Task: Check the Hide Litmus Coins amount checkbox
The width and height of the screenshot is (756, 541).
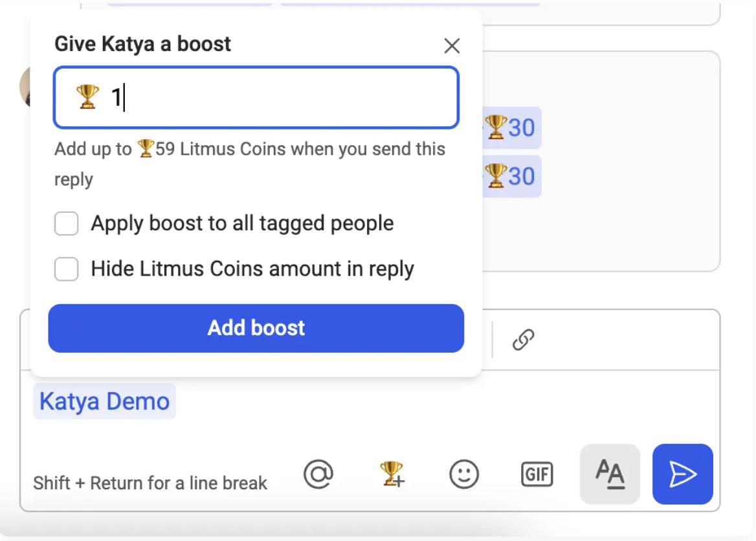Action: tap(67, 269)
